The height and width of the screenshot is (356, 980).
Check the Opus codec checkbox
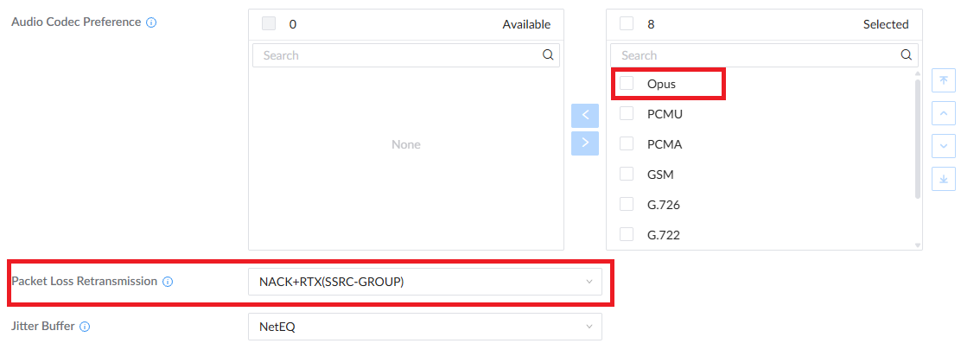[627, 83]
